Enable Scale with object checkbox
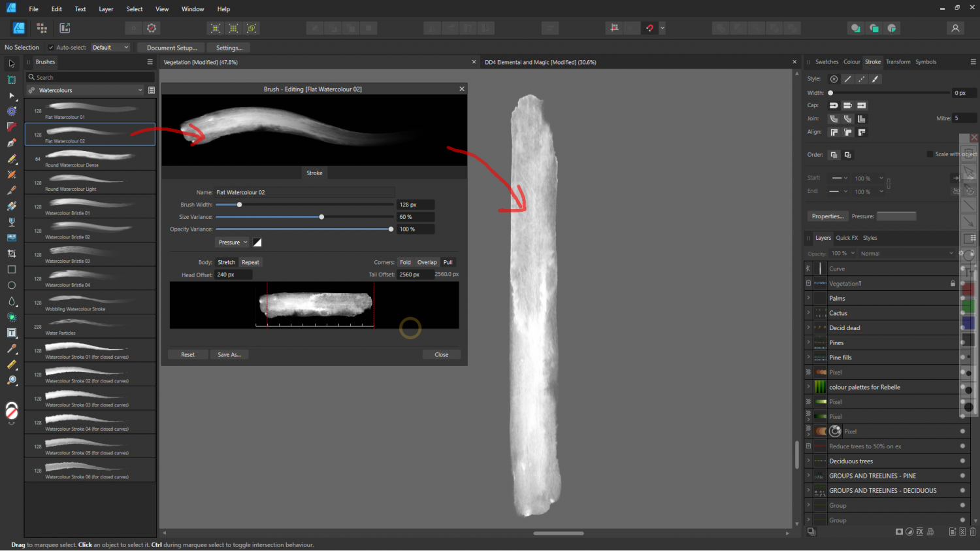Screen dimensions: 980x551 click(930, 154)
